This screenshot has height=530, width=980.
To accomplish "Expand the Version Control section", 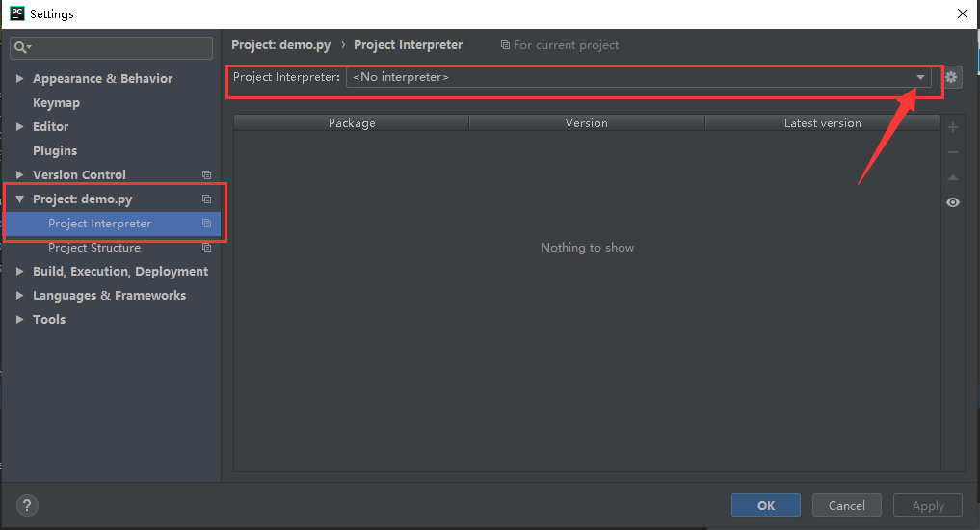I will (x=19, y=174).
